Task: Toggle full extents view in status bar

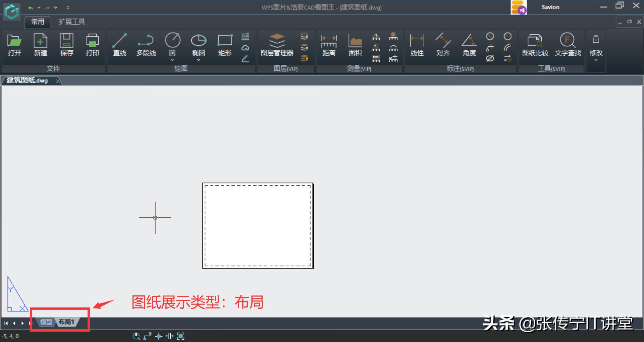Action: [x=181, y=336]
